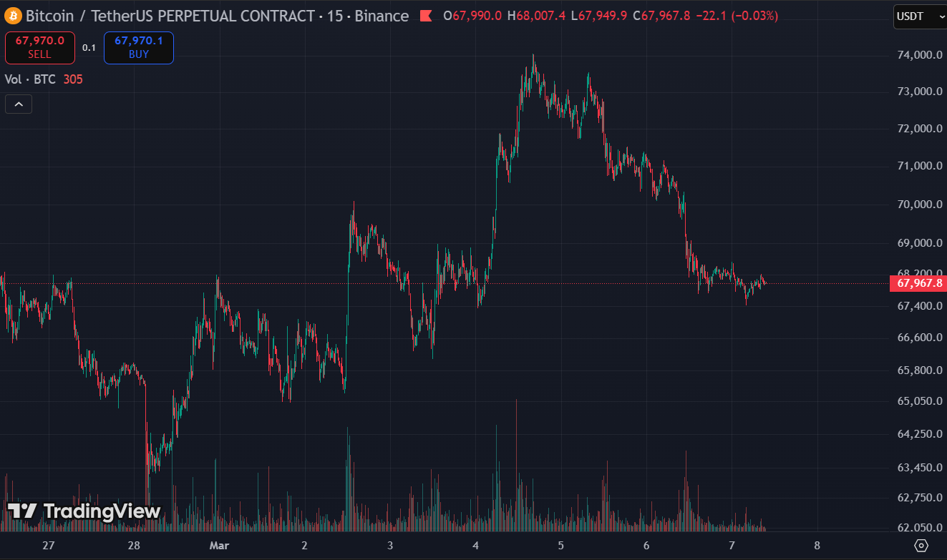Click the 74,000.0 price scale label
Screen dimensions: 947x560
pos(918,55)
